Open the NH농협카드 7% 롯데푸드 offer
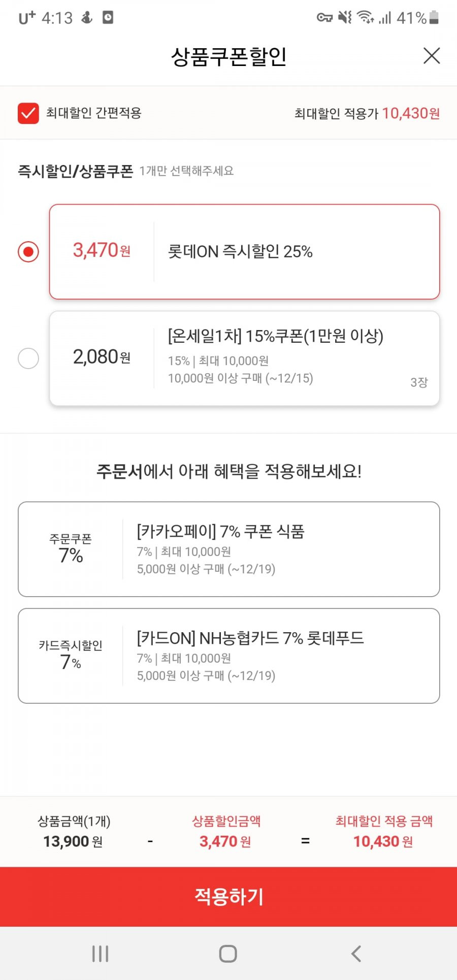457x980 pixels. click(x=229, y=656)
